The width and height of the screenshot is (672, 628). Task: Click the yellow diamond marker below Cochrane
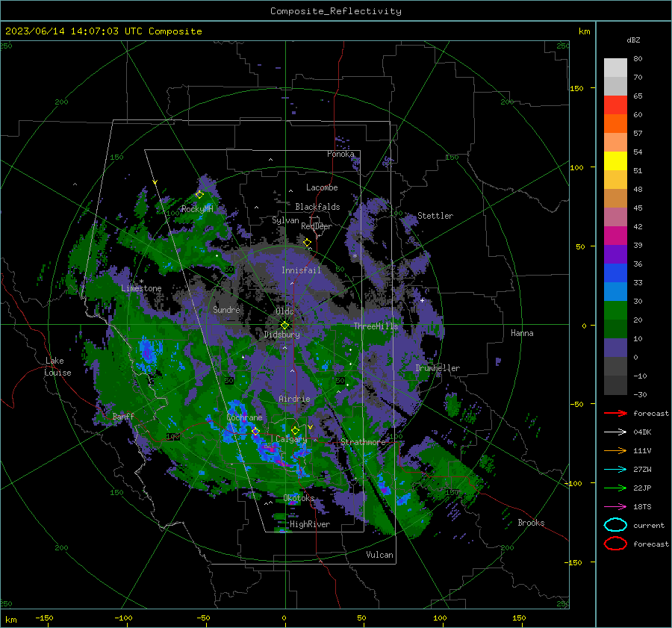[x=256, y=431]
